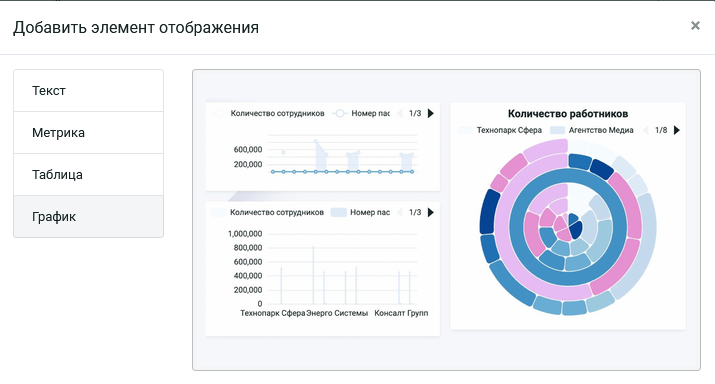The height and width of the screenshot is (384, 715).
Task: Select the Метрика element type
Action: (88, 133)
